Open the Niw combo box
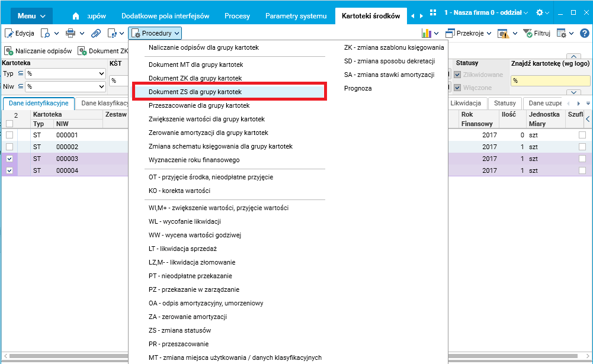593x364 pixels. coord(65,86)
